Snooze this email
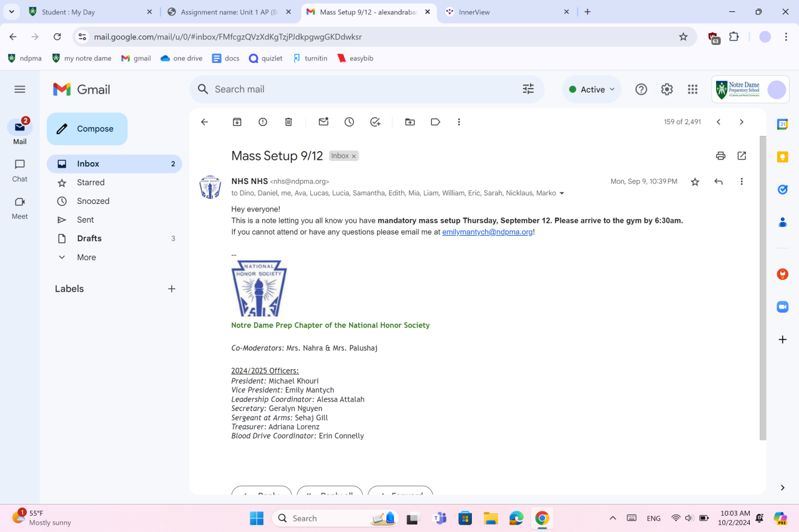 350,122
